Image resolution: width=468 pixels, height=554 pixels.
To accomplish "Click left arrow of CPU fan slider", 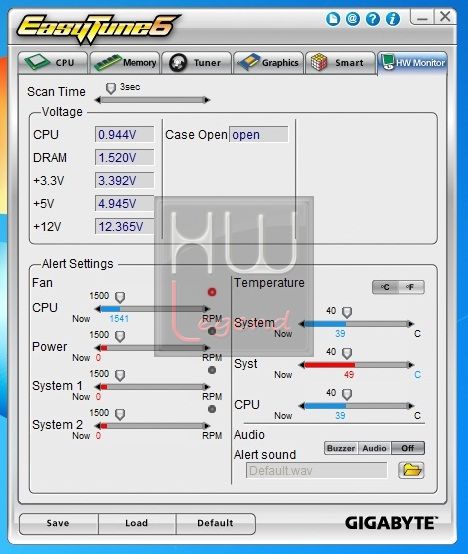I will click(x=98, y=309).
